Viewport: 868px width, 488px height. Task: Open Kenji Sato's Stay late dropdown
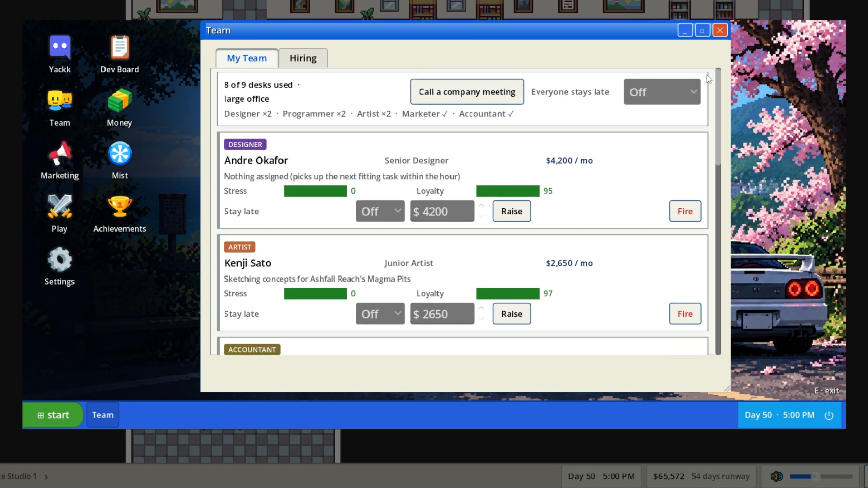click(380, 314)
